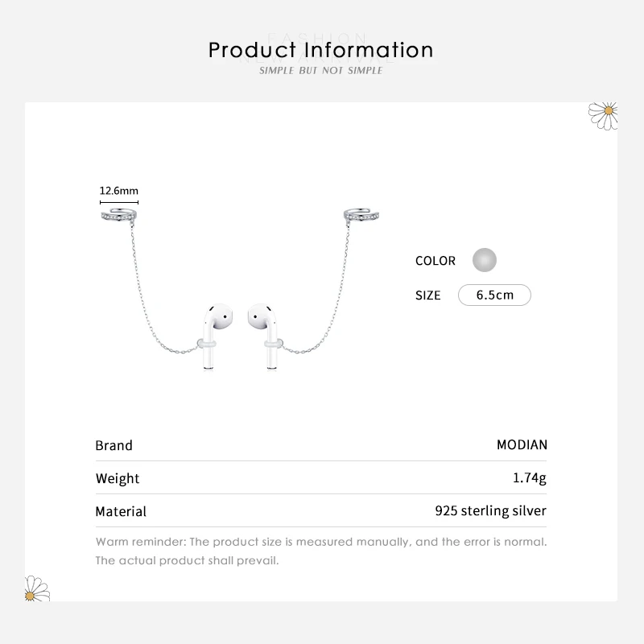Click the COLOR label
Image resolution: width=644 pixels, height=644 pixels.
coord(436,261)
